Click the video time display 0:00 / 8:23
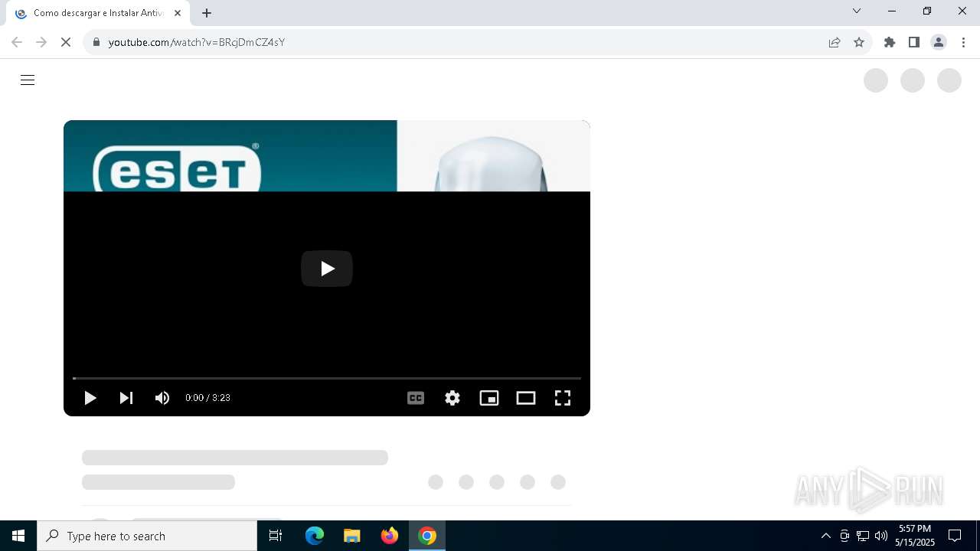Viewport: 980px width, 551px height. tap(207, 398)
